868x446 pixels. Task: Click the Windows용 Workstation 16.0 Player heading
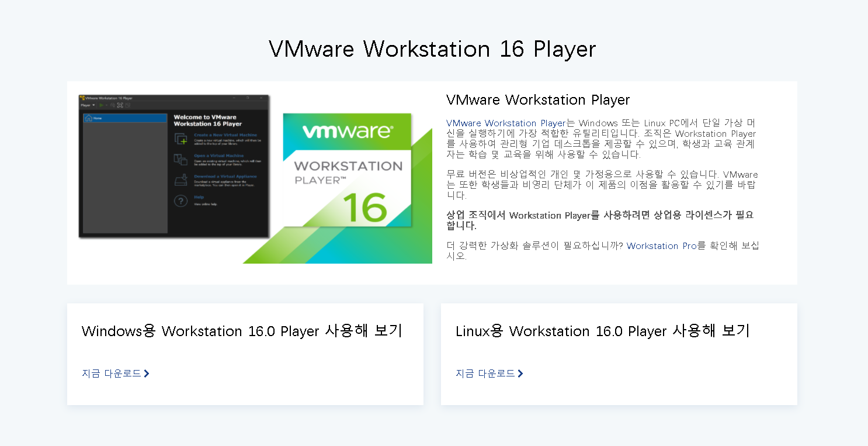pyautogui.click(x=242, y=331)
